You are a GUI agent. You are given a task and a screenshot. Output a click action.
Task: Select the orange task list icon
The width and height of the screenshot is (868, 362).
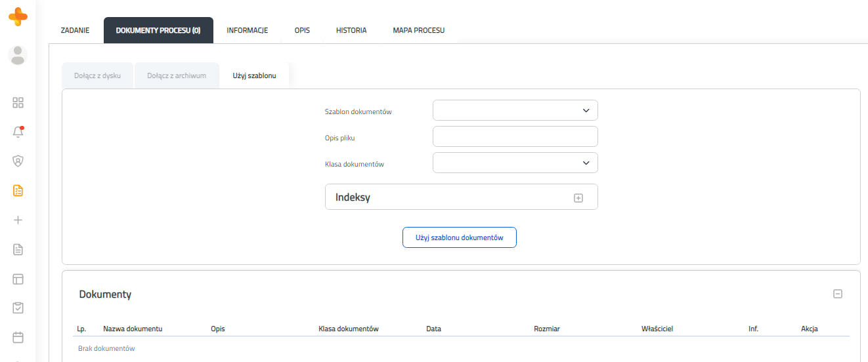18,191
